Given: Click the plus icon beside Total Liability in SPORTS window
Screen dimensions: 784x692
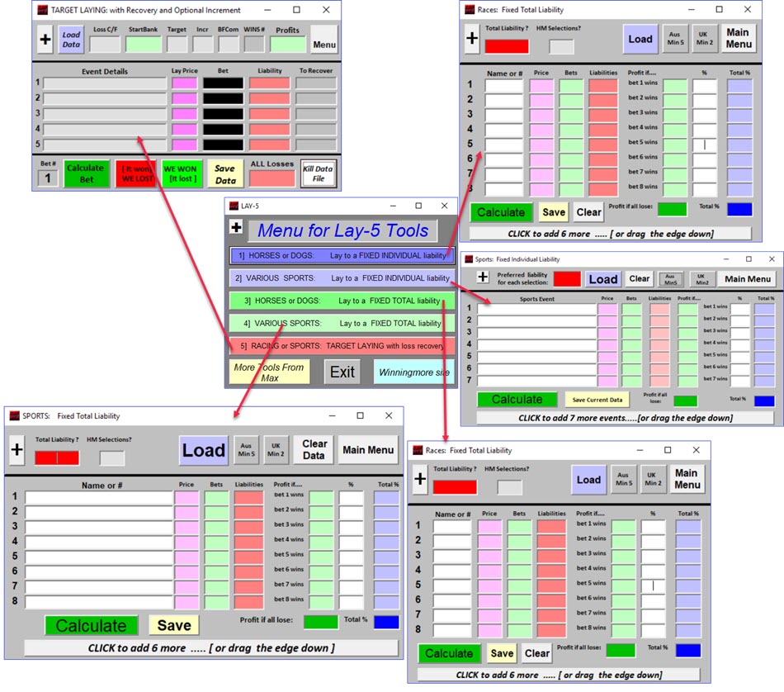Looking at the screenshot, I should click(x=17, y=449).
